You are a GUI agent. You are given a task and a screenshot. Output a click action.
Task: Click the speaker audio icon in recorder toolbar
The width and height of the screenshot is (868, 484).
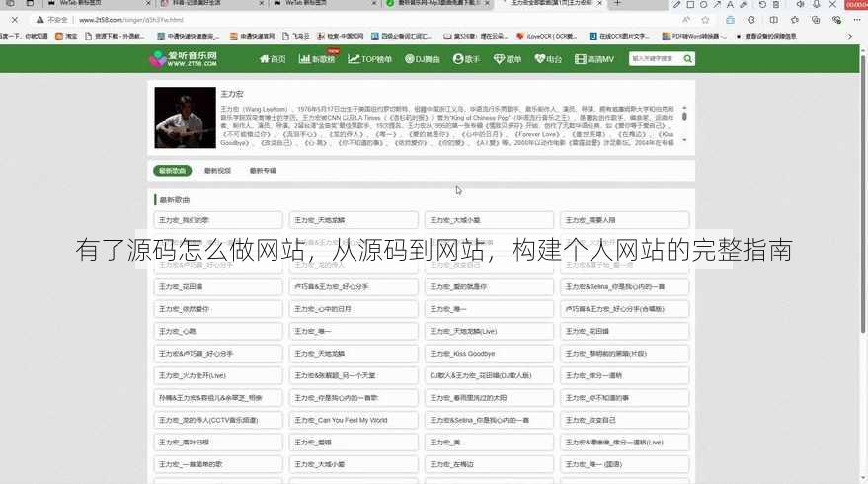[x=801, y=4]
